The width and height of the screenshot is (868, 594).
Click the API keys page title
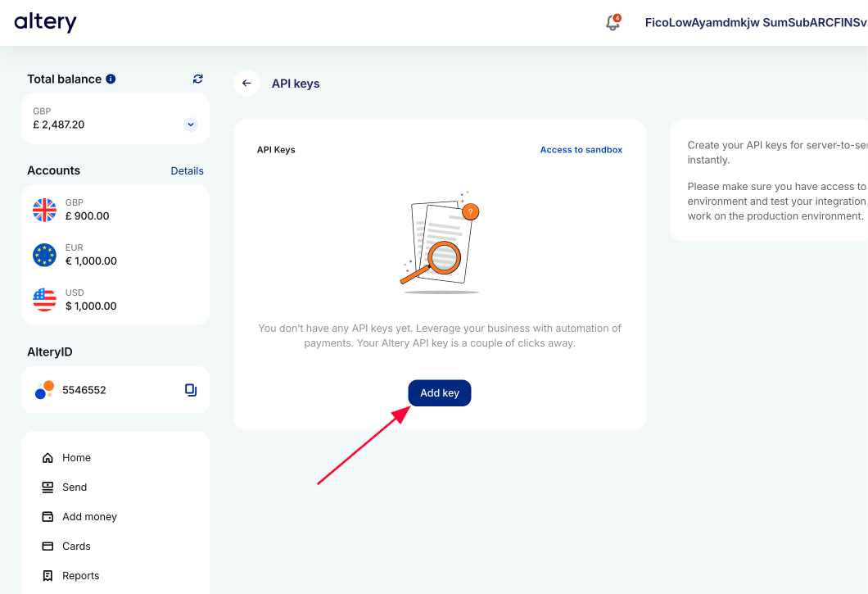tap(296, 84)
